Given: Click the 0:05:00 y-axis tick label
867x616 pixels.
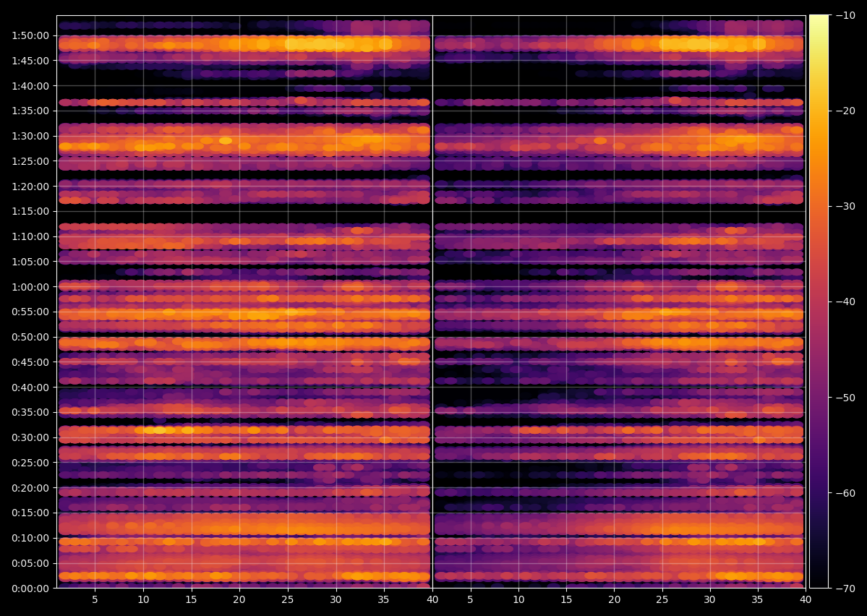Looking at the screenshot, I should pos(30,563).
